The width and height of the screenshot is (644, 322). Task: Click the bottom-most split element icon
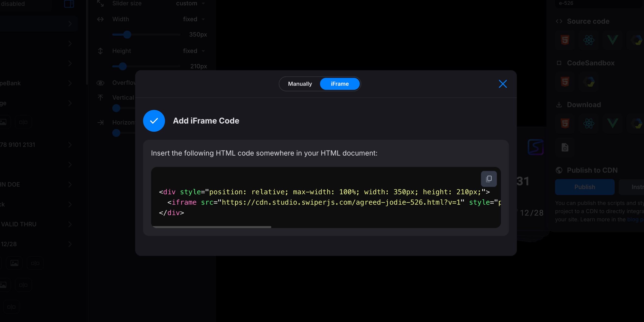point(11,307)
